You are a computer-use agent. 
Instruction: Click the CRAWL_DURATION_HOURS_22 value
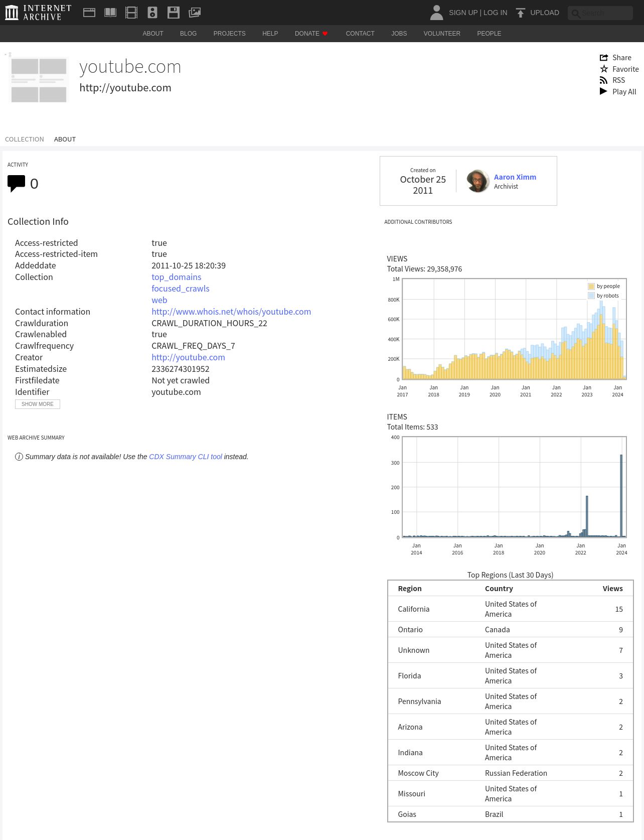pos(209,323)
